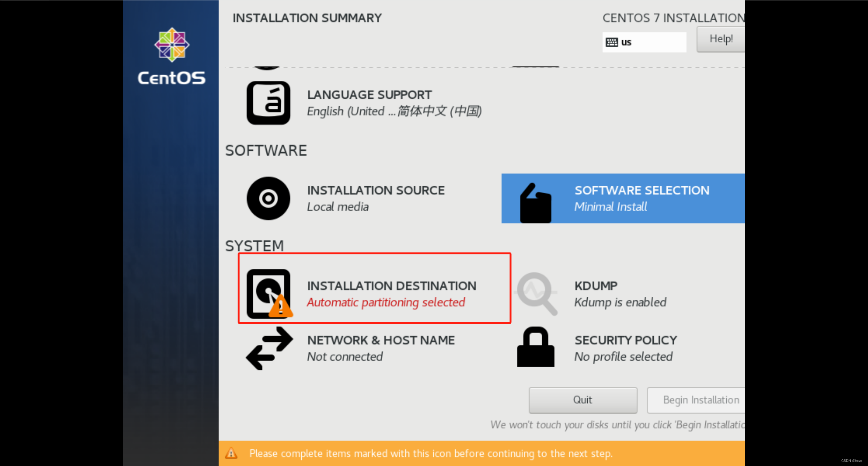
Task: Open NETWORK & HOST NAME settings
Action: [350, 348]
